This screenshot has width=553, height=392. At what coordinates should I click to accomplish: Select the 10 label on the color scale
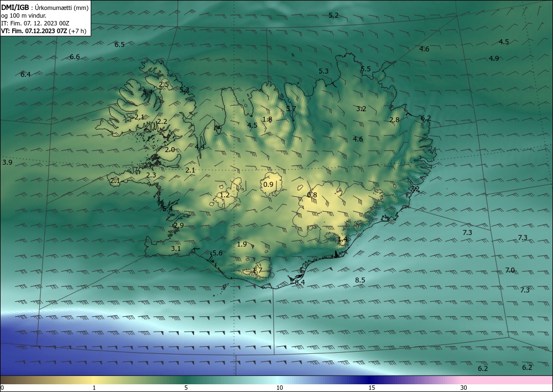[280, 388]
